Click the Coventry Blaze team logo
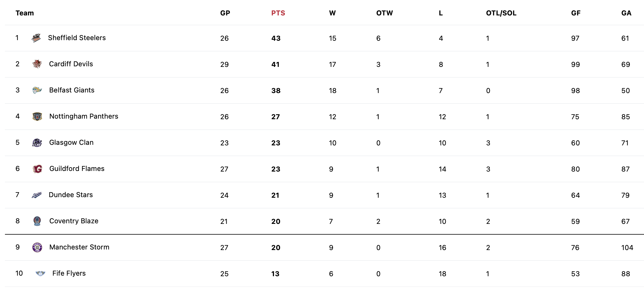644x289 pixels. pyautogui.click(x=37, y=221)
